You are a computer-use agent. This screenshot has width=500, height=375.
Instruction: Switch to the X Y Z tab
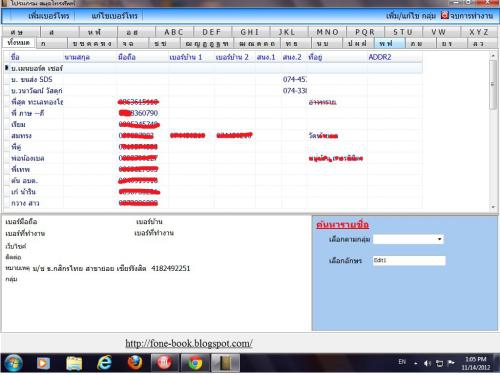click(x=479, y=32)
